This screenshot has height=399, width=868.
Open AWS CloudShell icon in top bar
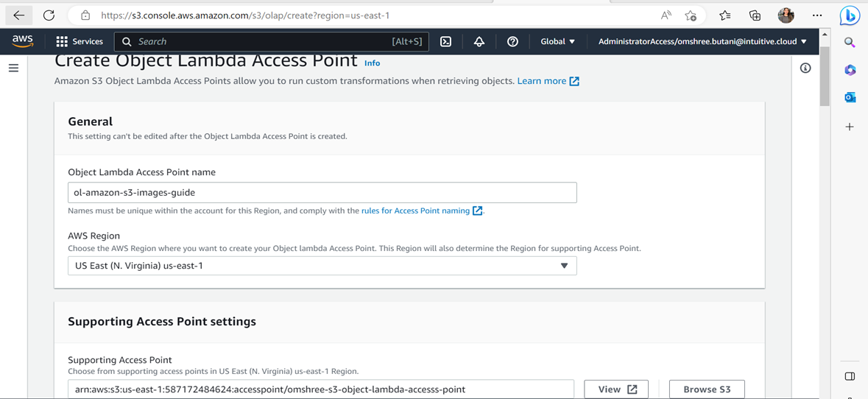(445, 42)
